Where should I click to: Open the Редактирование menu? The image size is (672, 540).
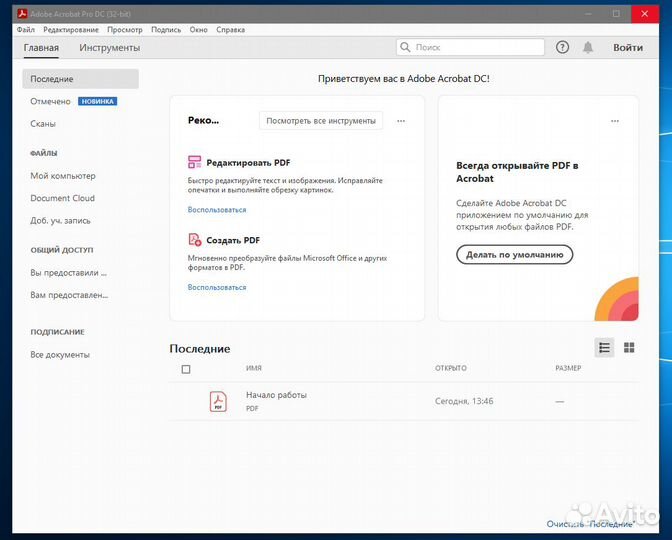point(71,30)
